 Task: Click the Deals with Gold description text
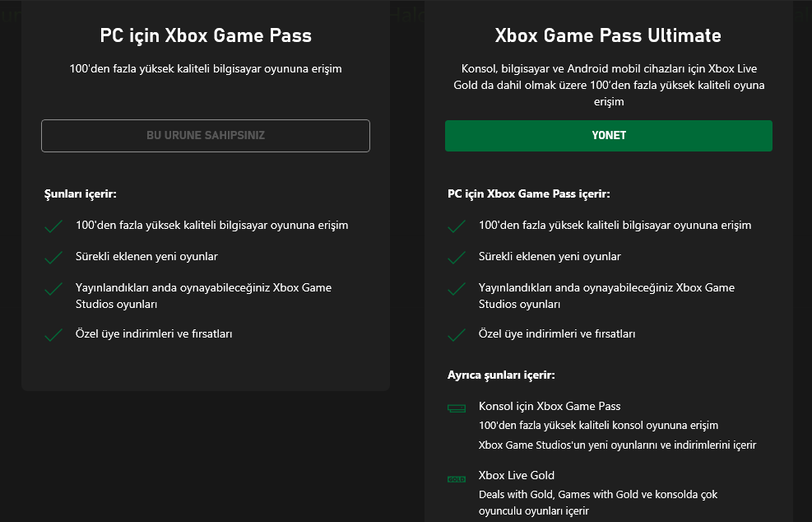(598, 502)
